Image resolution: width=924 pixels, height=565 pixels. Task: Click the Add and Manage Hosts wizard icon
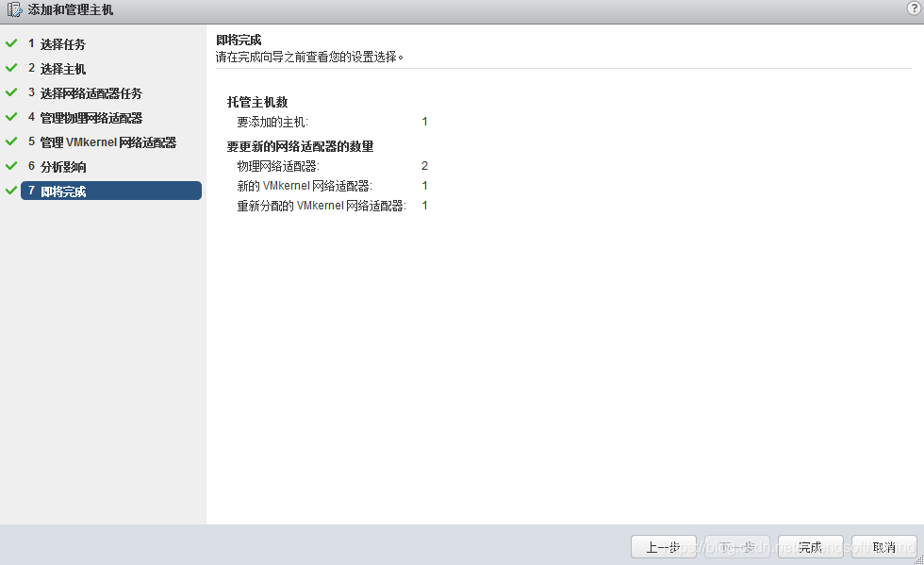click(14, 9)
